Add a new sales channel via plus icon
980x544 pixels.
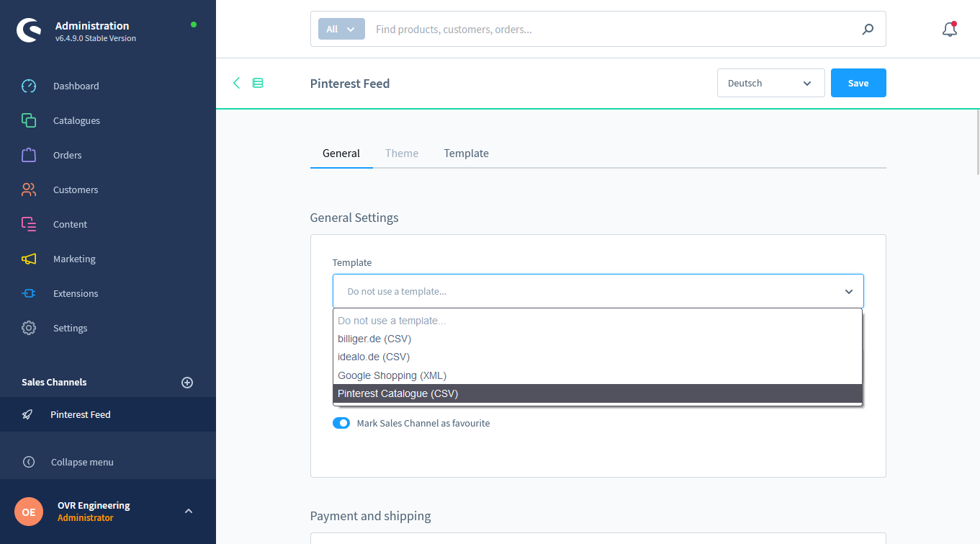pyautogui.click(x=187, y=383)
